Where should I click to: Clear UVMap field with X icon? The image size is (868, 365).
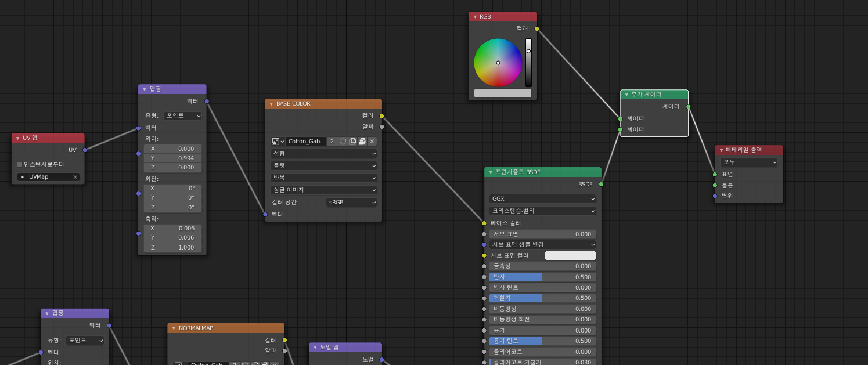pyautogui.click(x=75, y=177)
